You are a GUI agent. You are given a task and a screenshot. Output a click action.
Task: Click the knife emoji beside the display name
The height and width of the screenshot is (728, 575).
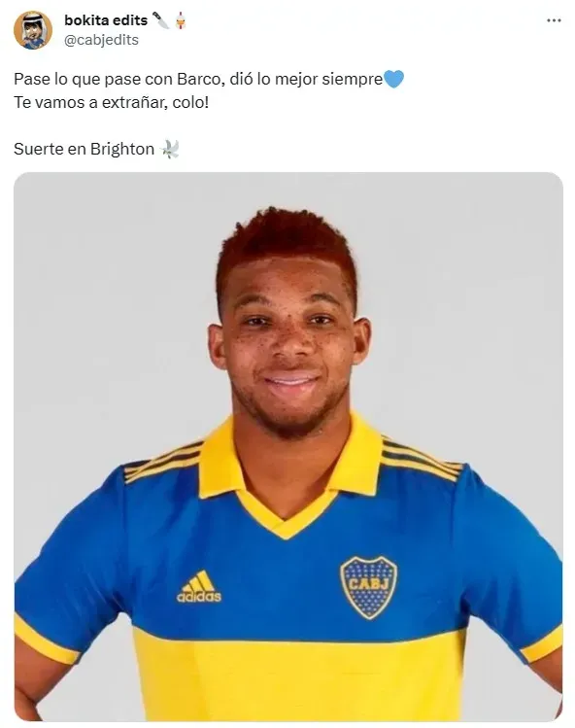[161, 20]
